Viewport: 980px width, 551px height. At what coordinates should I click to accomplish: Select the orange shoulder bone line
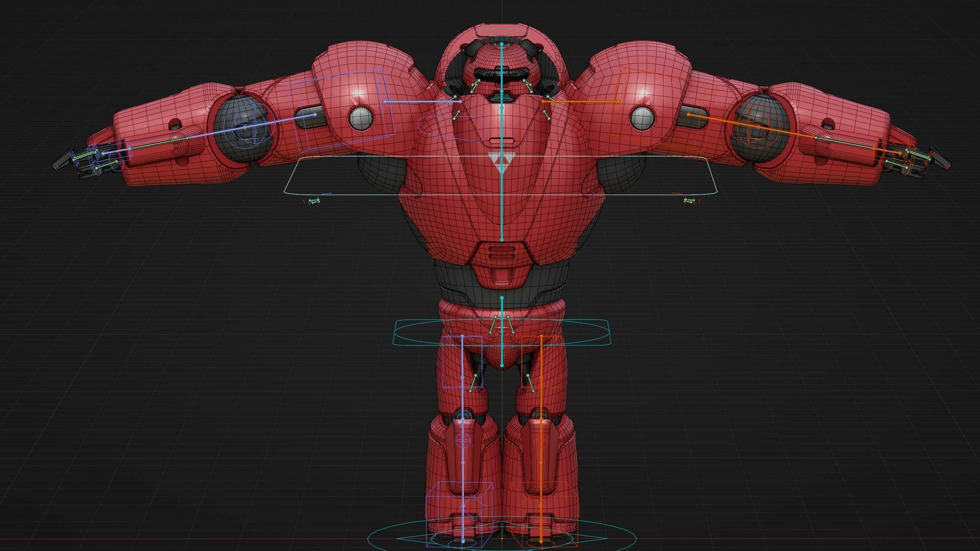[581, 101]
